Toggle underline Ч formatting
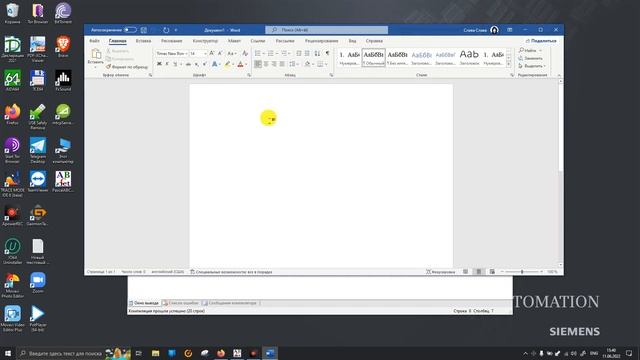Screen dimensions: 640x360 (175, 64)
